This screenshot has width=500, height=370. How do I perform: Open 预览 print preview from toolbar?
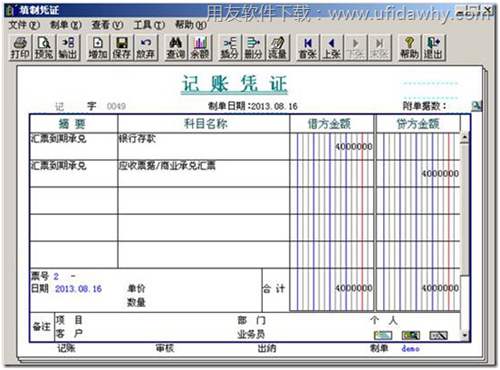(44, 48)
